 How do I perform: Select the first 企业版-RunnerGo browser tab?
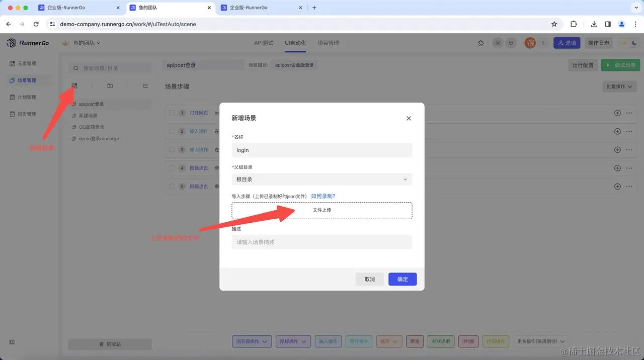(x=79, y=8)
